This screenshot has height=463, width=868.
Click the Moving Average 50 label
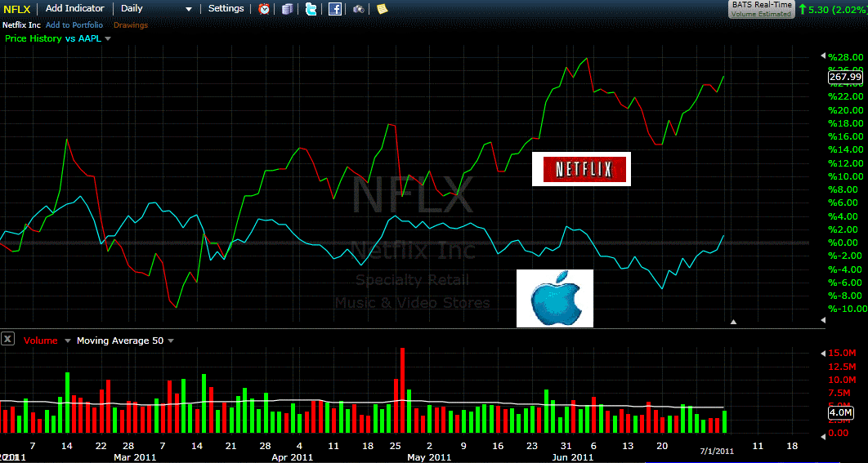point(120,341)
